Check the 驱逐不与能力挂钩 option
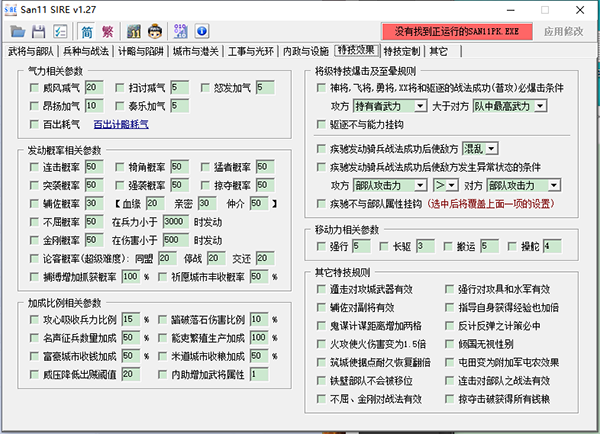Image resolution: width=600 pixels, height=434 pixels. [x=320, y=123]
